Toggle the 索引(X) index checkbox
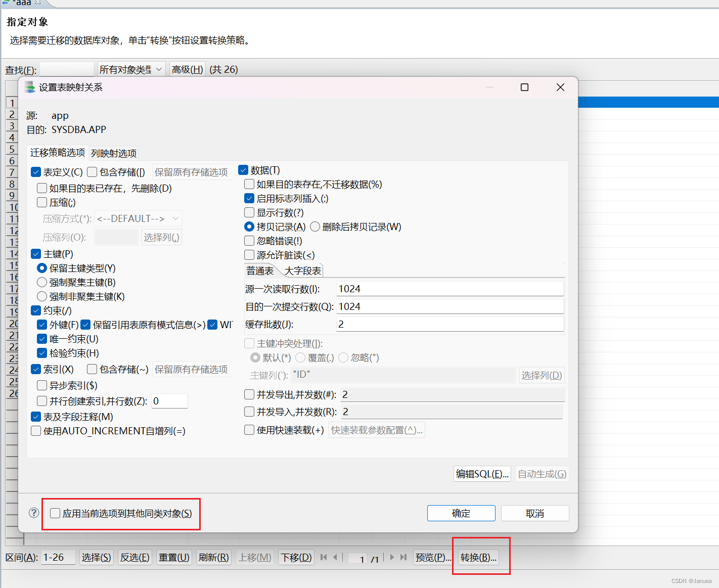719x588 pixels. (x=36, y=369)
